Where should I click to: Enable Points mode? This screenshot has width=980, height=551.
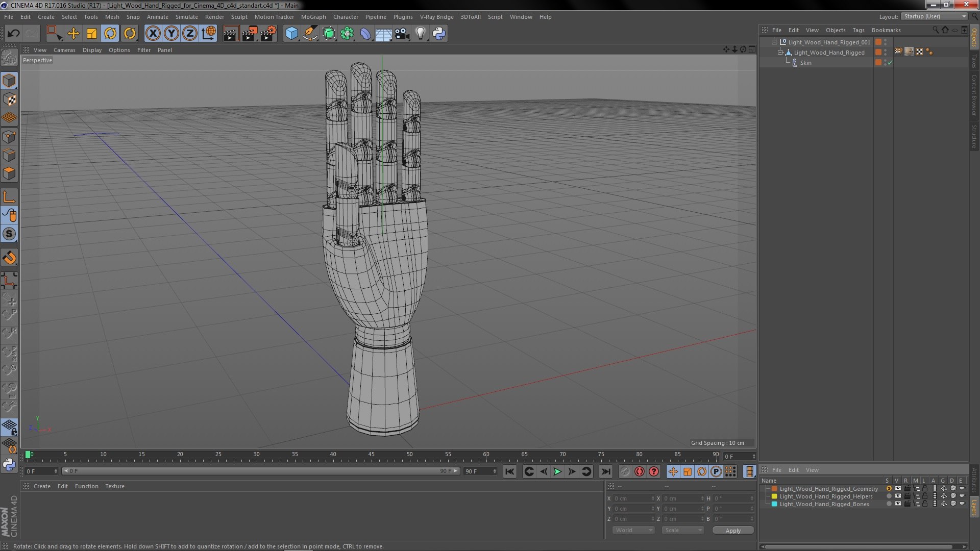click(9, 136)
